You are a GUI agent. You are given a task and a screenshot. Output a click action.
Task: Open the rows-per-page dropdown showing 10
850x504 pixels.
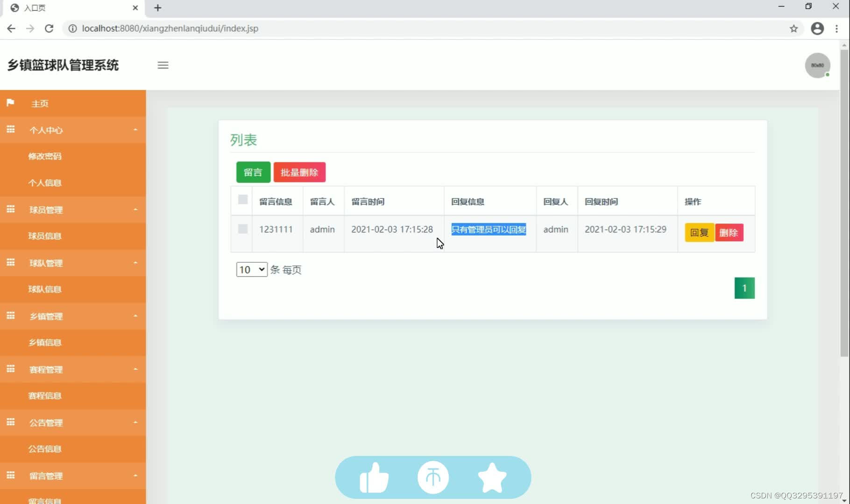(252, 270)
